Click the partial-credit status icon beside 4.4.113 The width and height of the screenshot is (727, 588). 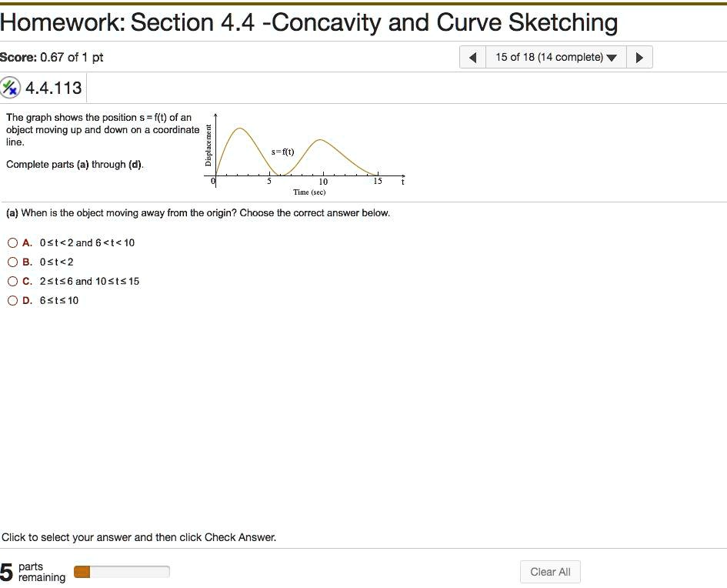click(11, 87)
